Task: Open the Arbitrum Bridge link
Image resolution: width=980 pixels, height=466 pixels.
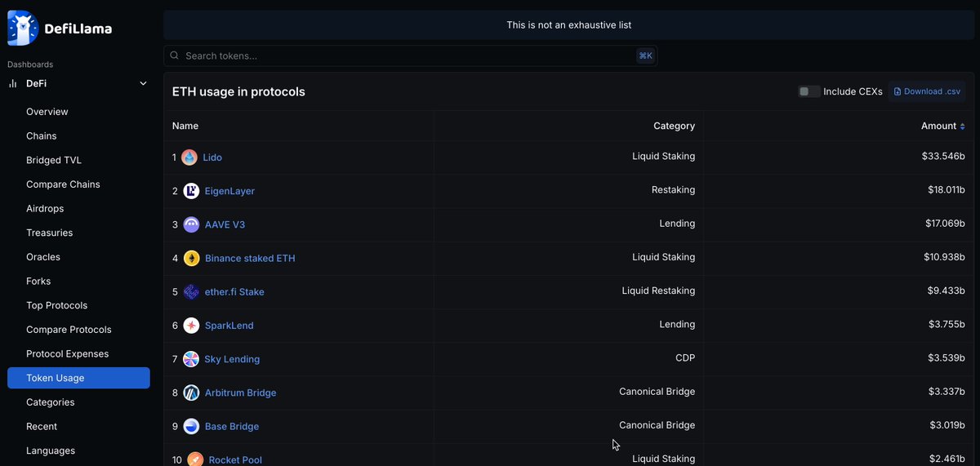Action: pyautogui.click(x=241, y=393)
